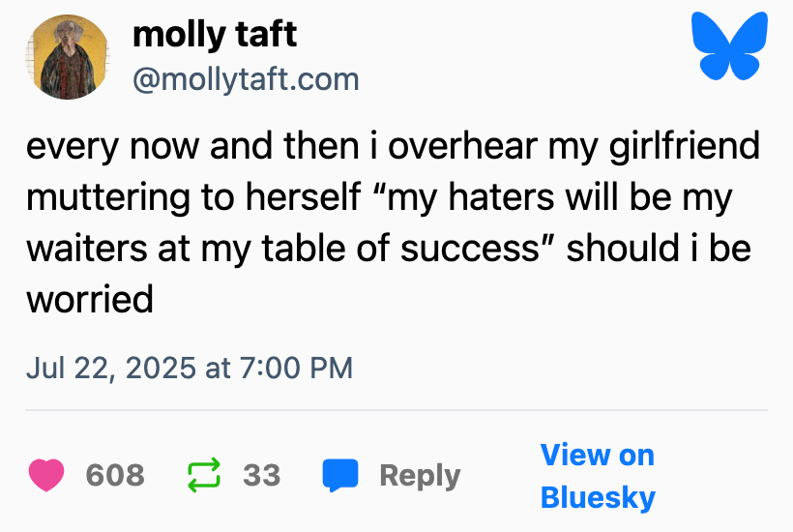Image resolution: width=793 pixels, height=532 pixels.
Task: Repost using the green arrows icon
Action: (203, 475)
